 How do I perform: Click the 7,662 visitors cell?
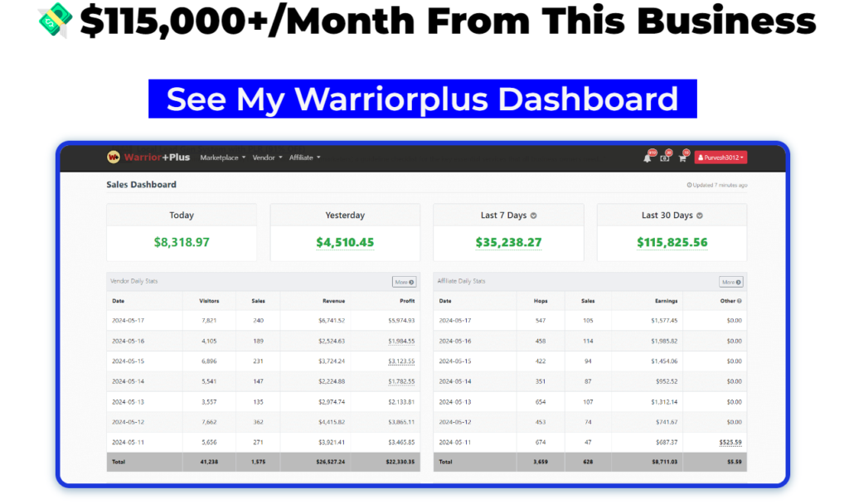click(209, 422)
